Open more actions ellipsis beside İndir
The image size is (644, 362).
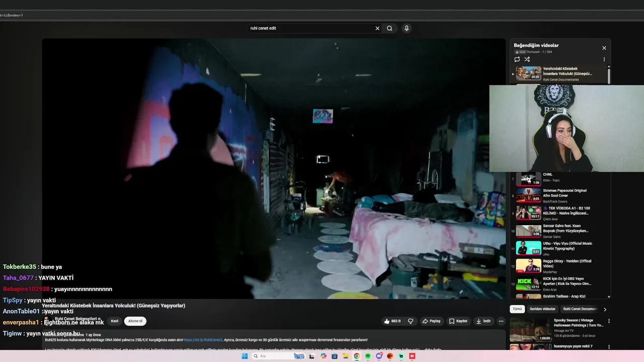(x=501, y=321)
